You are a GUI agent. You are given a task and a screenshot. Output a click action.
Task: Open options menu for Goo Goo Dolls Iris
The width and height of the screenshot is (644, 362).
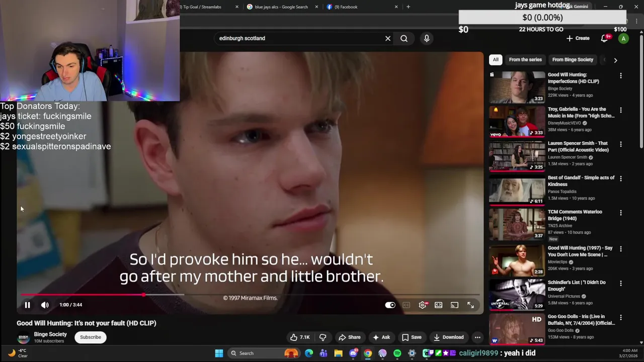click(x=621, y=317)
